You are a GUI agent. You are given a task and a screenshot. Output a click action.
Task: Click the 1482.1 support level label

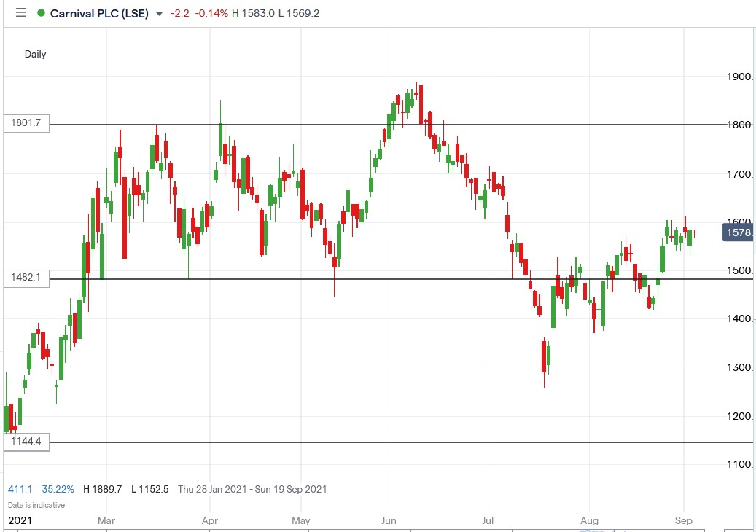[x=27, y=278]
